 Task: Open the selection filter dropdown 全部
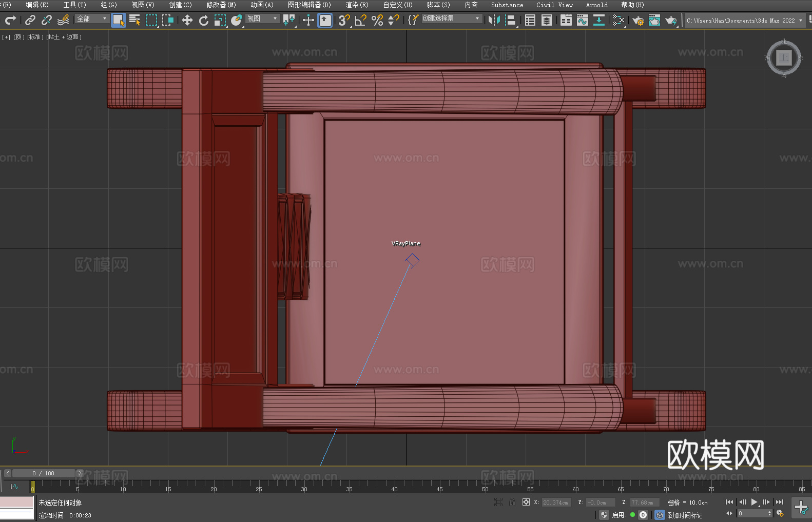click(92, 18)
